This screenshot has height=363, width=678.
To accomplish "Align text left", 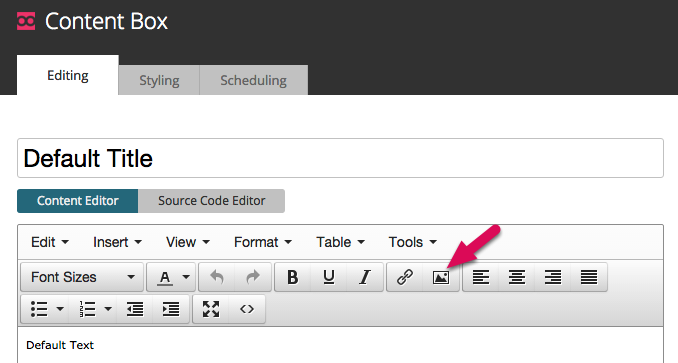I will [481, 277].
